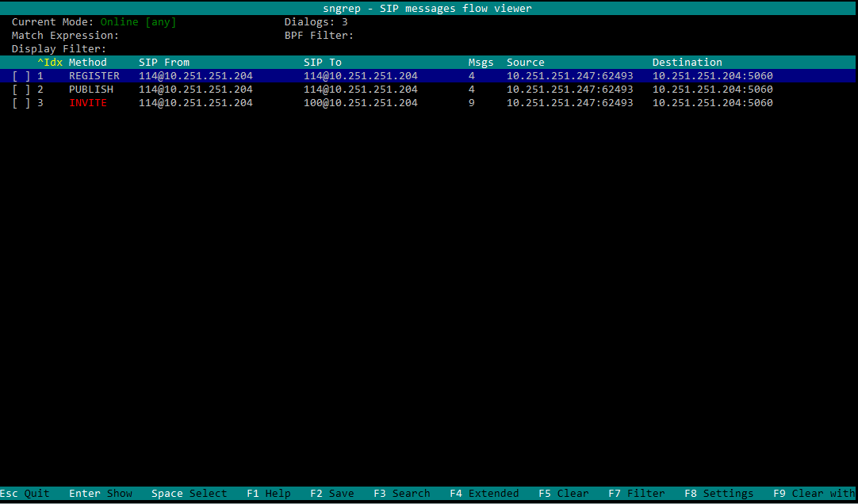Open F8 Settings in bottom bar
The width and height of the screenshot is (858, 504).
click(x=718, y=494)
